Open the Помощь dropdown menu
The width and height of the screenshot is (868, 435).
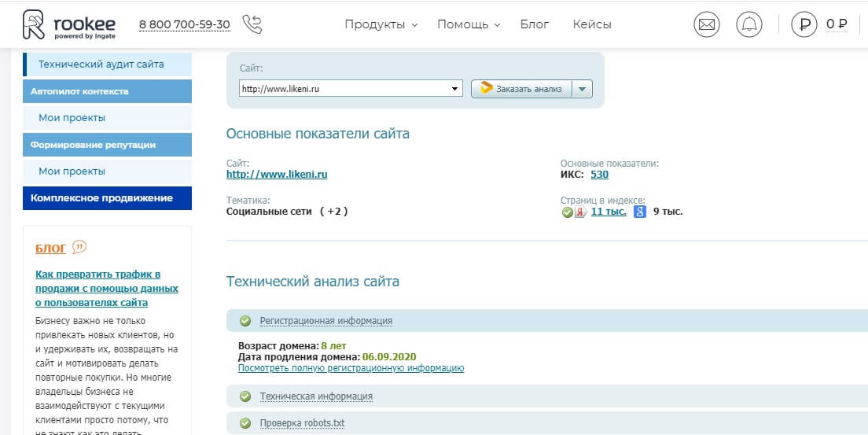click(x=469, y=24)
